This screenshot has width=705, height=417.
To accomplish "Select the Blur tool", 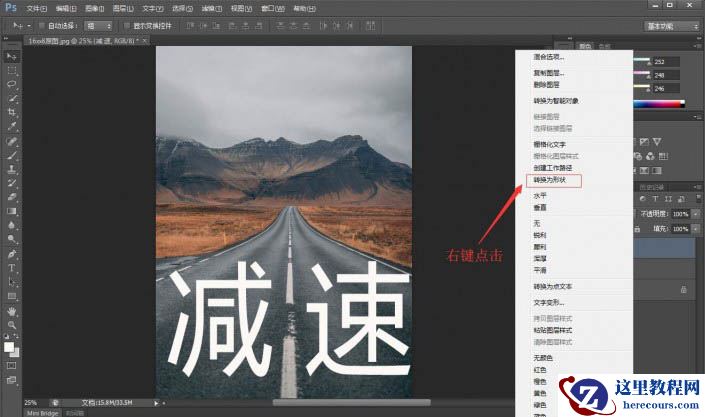I will (x=12, y=225).
